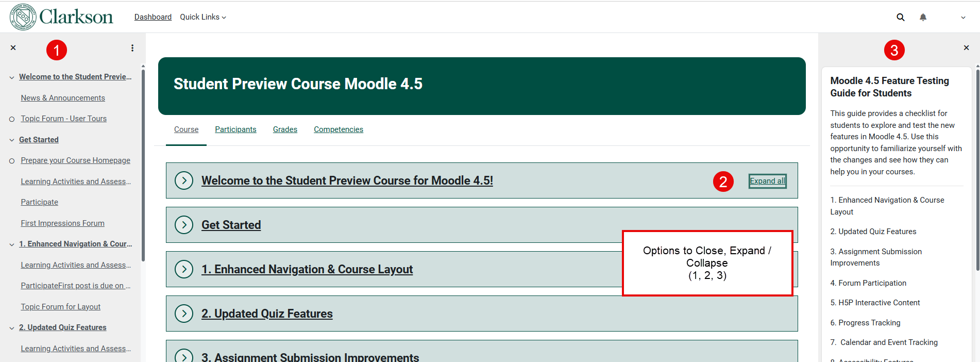Expand the 2. Updated Quiz Features section chevron
Screen dimensions: 980x362
coord(184,314)
